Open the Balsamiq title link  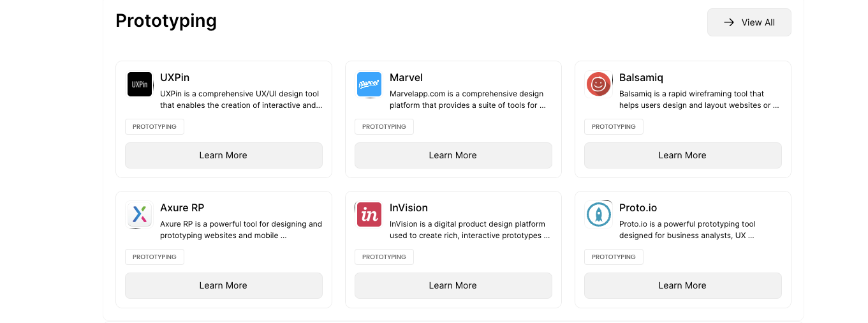(641, 78)
